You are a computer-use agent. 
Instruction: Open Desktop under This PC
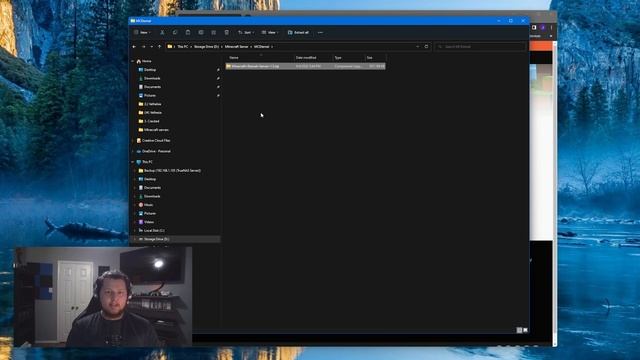[150, 179]
